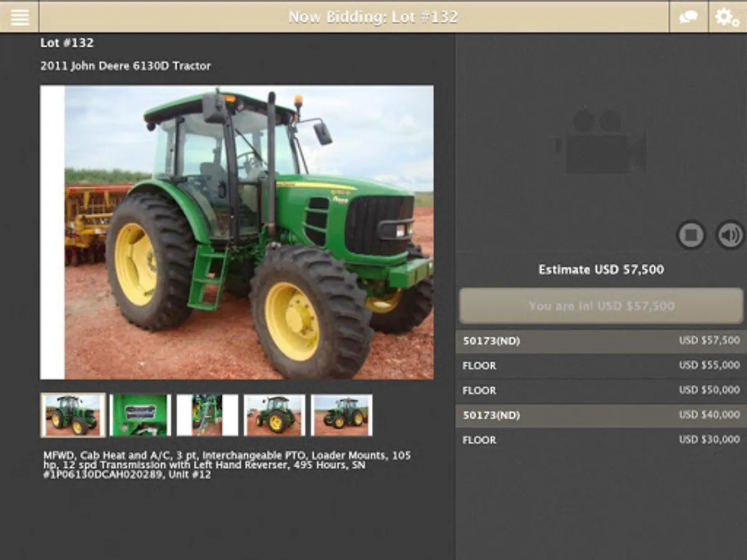The width and height of the screenshot is (747, 560).
Task: Select the FLOOR bid at $50,000
Action: point(601,391)
